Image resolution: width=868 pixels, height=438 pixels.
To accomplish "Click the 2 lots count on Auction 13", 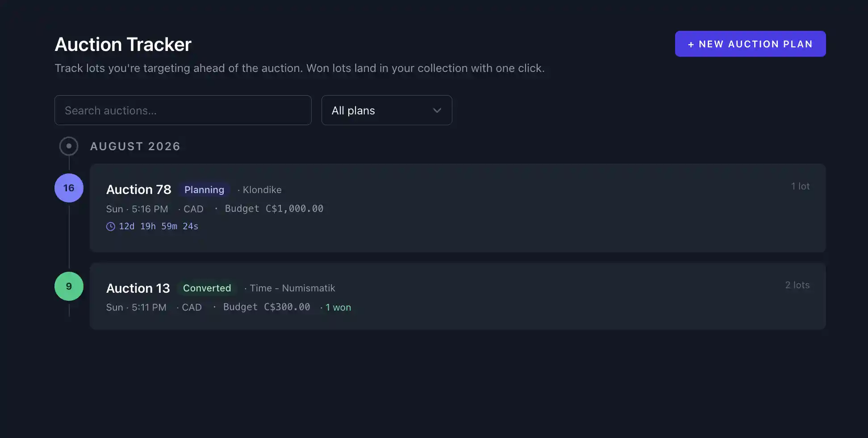I will click(x=797, y=285).
